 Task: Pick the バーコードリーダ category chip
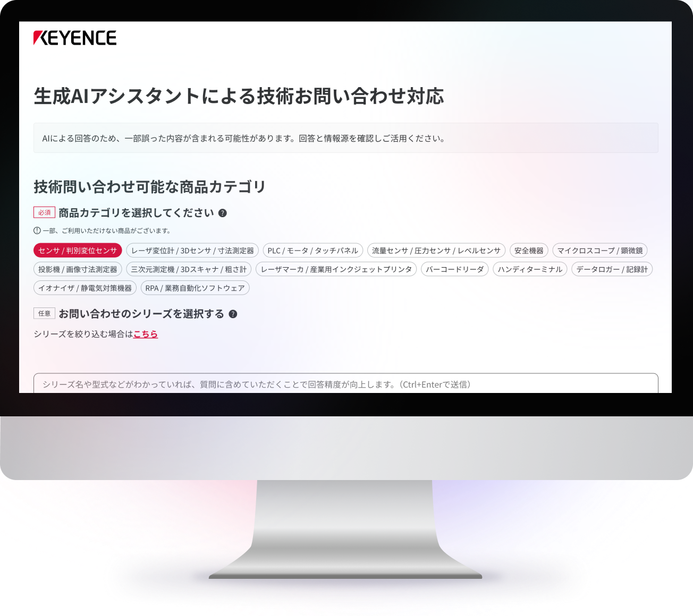(x=455, y=269)
